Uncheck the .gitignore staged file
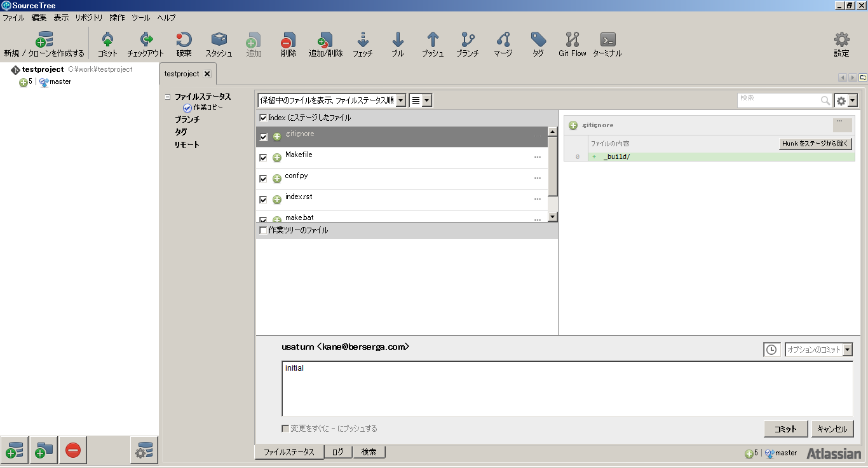 tap(264, 137)
